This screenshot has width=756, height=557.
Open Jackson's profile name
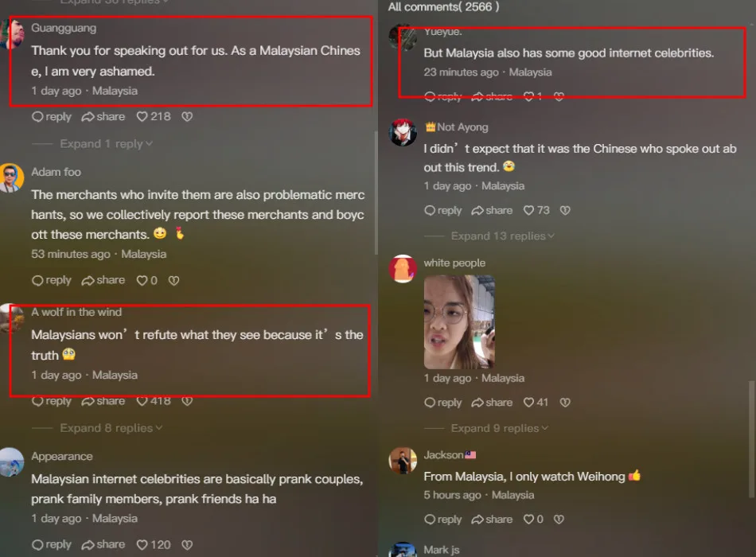point(443,455)
